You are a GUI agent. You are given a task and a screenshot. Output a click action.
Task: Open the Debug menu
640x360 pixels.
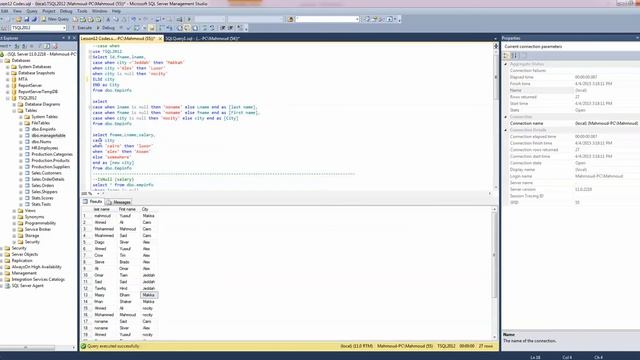[x=66, y=11]
